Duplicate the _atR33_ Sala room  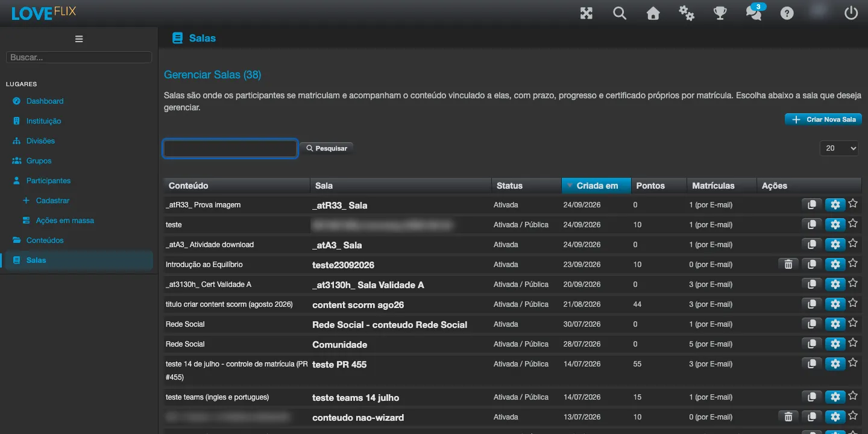[x=812, y=205]
